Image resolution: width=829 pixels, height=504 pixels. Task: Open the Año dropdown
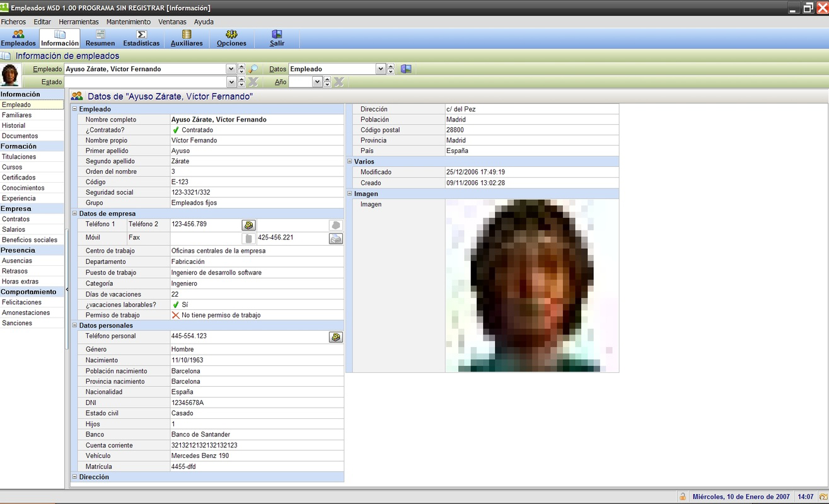click(317, 82)
